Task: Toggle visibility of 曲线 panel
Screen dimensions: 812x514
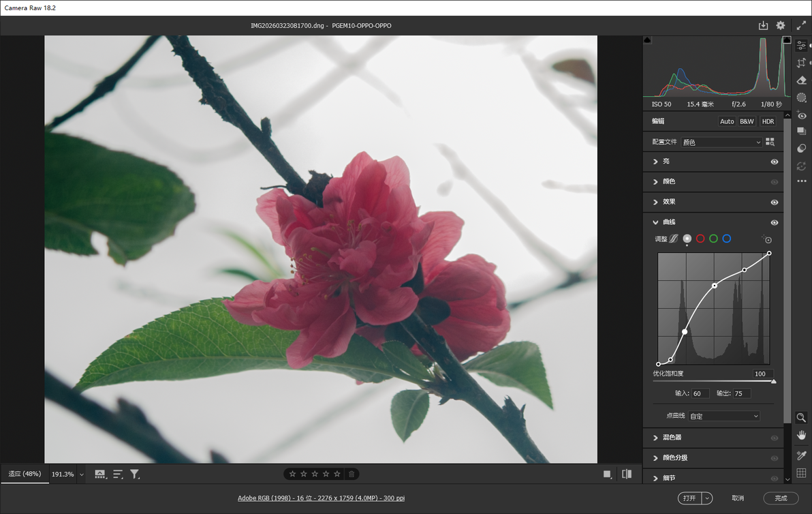Action: pos(775,222)
